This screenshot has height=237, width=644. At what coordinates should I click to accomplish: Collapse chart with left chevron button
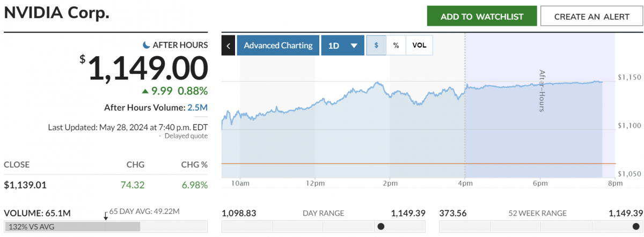[x=228, y=46]
